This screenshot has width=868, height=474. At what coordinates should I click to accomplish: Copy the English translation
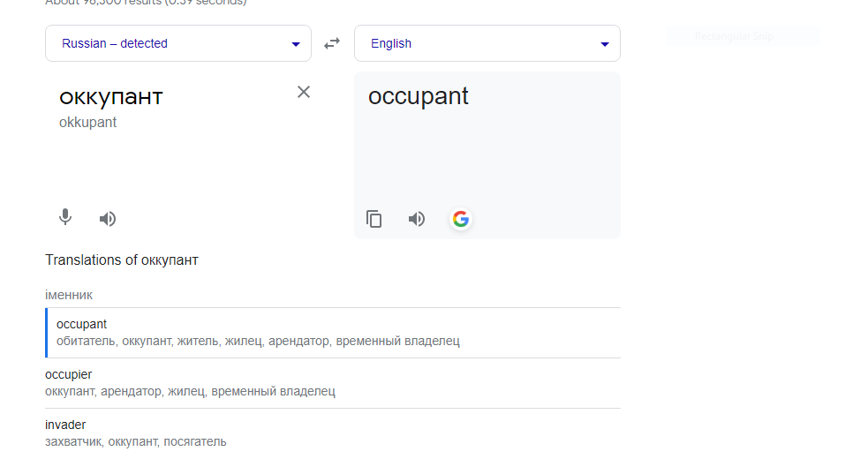pyautogui.click(x=374, y=219)
